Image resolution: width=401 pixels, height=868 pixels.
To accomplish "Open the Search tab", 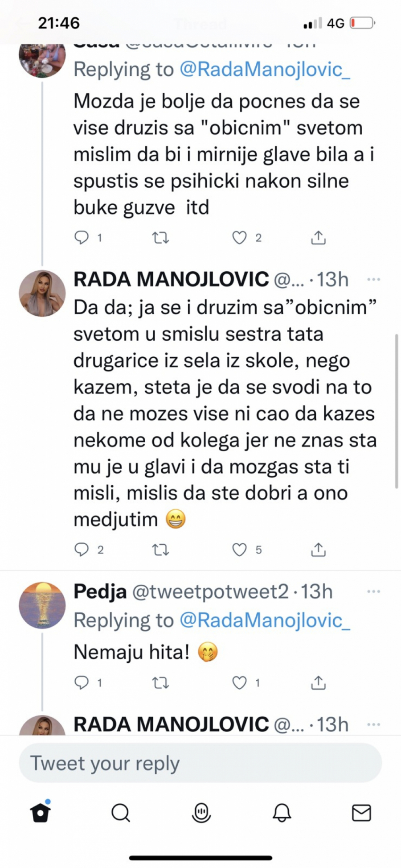I will (x=120, y=813).
